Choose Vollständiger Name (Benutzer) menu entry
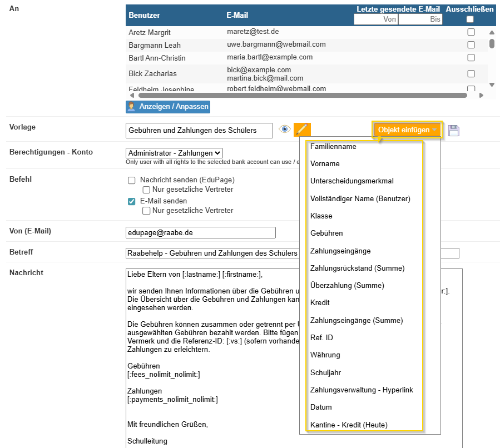500x448 pixels. (360, 199)
